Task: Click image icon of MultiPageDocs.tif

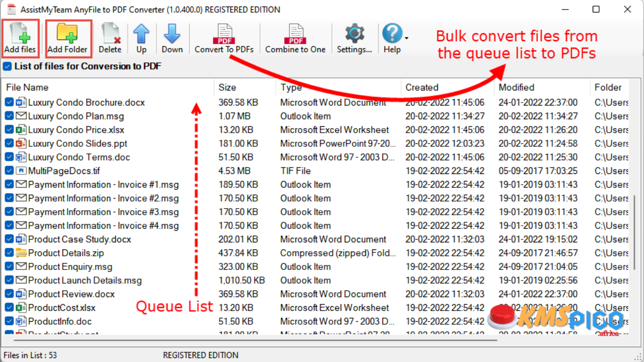Action: (x=21, y=171)
